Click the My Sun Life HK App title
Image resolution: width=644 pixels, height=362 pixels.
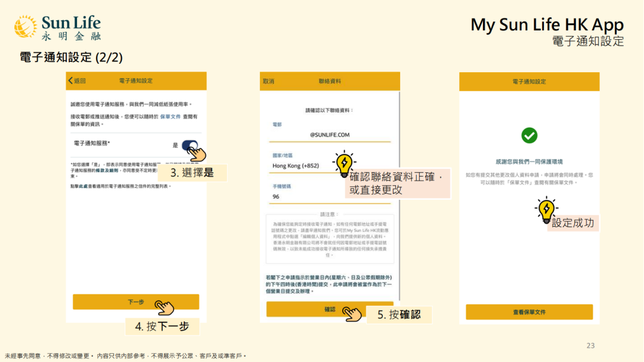547,24
